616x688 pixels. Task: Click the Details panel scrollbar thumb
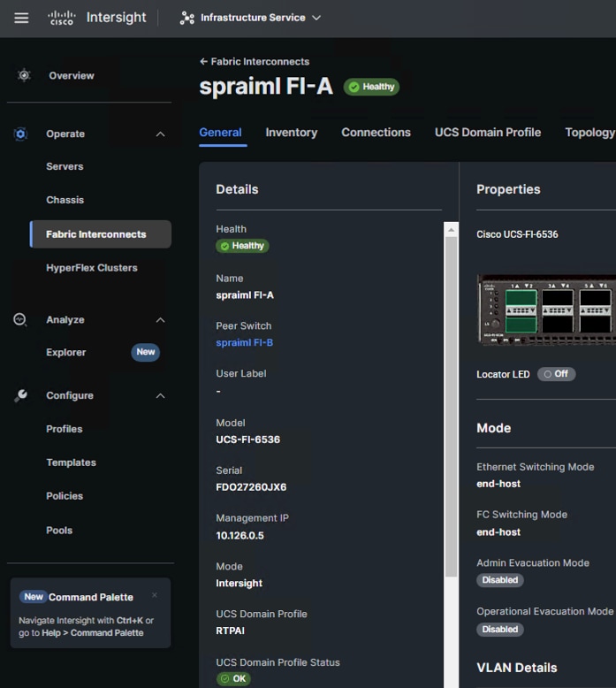coord(451,407)
